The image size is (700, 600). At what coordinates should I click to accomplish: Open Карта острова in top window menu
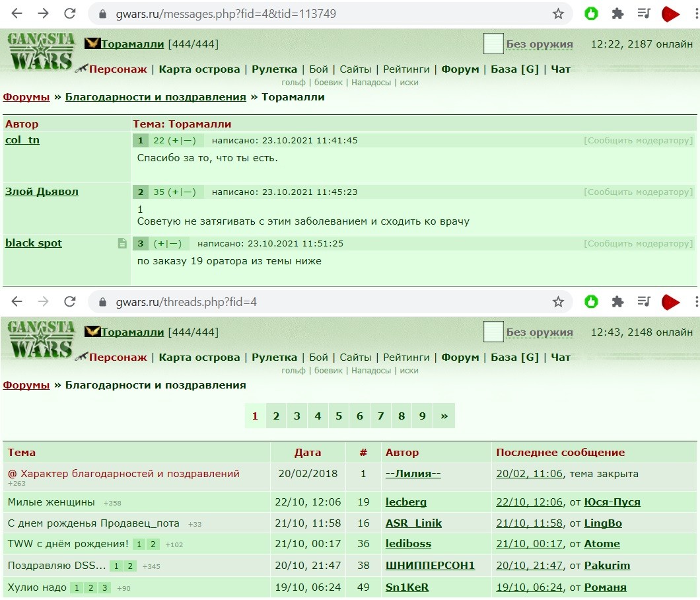pyautogui.click(x=199, y=69)
